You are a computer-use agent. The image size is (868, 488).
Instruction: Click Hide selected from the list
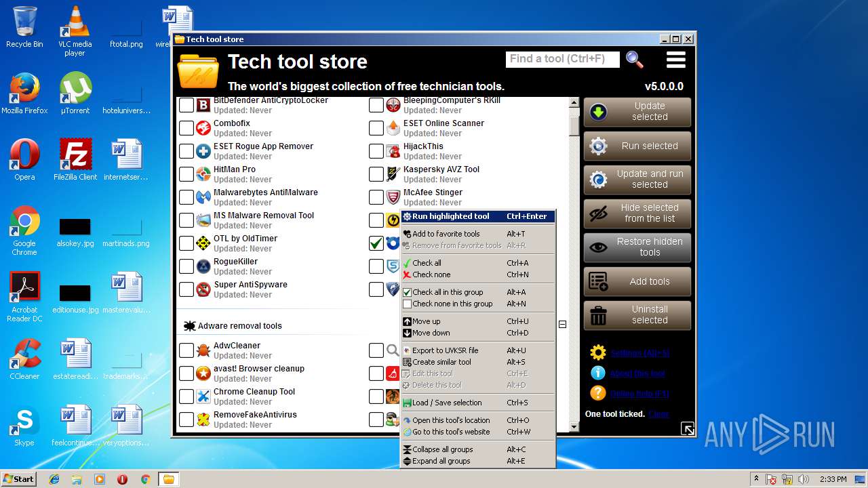tap(637, 213)
